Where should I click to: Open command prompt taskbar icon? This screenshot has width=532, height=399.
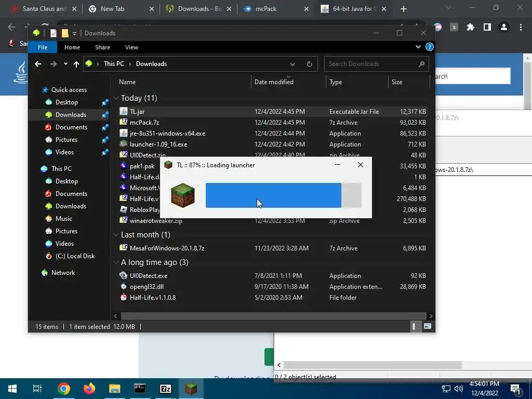pos(140,389)
